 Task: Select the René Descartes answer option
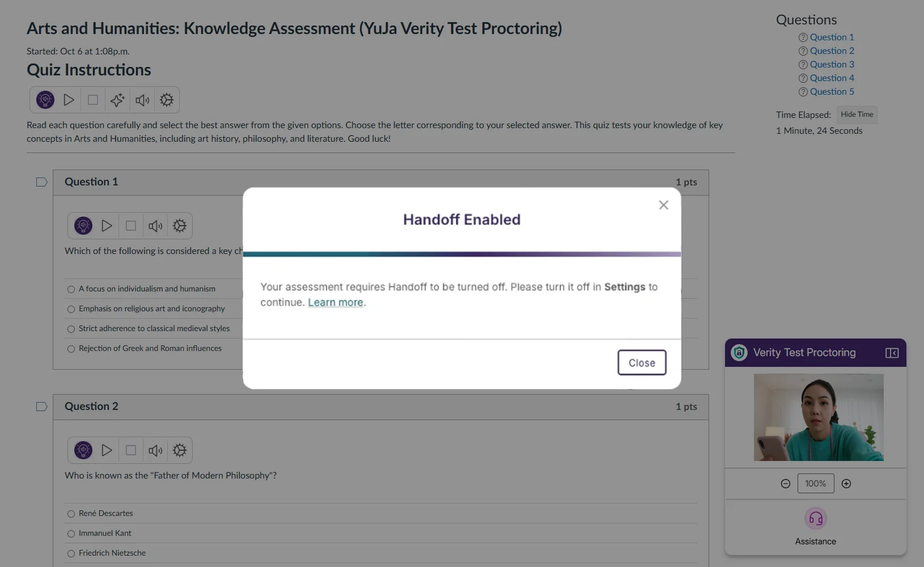pos(71,514)
